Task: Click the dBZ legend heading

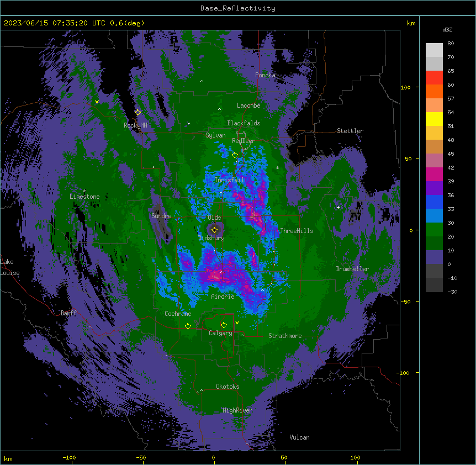Action: pos(447,29)
